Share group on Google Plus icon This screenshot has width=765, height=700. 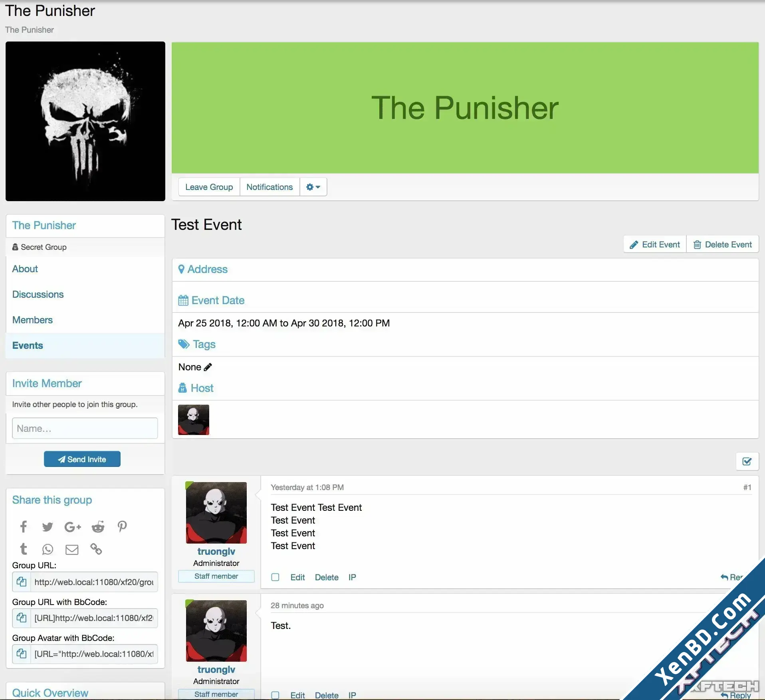point(73,527)
